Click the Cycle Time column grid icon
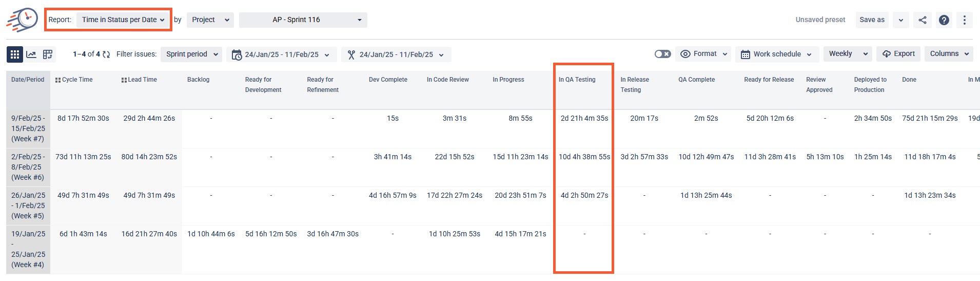This screenshot has height=281, width=980. click(58, 80)
